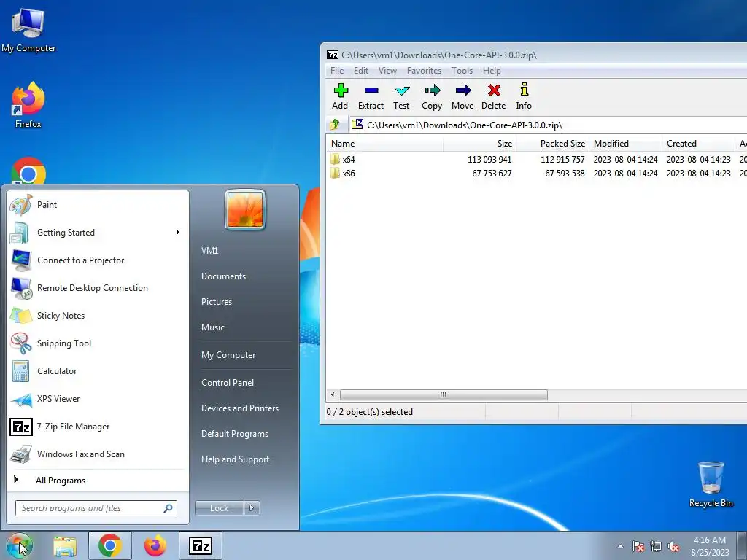Click the network tray icon

click(x=656, y=547)
